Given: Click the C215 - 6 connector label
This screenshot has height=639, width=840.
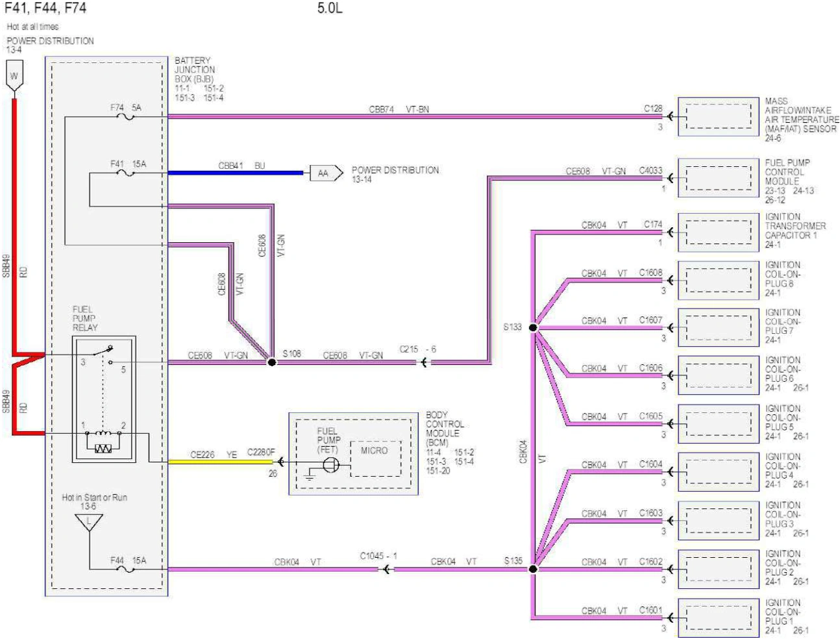Looking at the screenshot, I should pos(417,349).
